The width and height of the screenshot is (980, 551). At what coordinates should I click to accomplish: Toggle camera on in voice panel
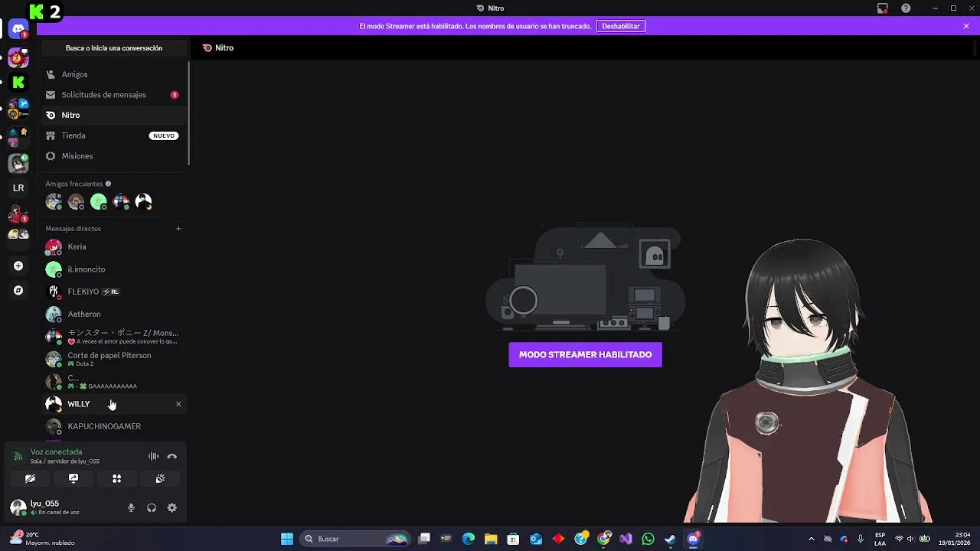point(30,478)
